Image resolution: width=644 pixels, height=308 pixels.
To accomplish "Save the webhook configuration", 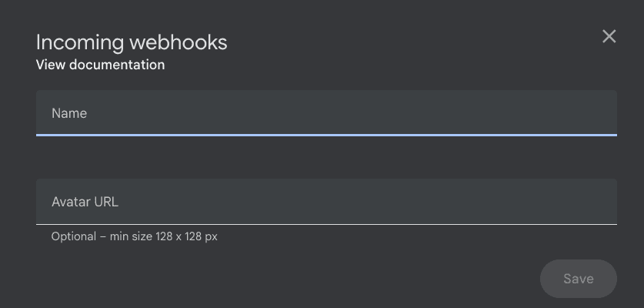I will [x=579, y=279].
